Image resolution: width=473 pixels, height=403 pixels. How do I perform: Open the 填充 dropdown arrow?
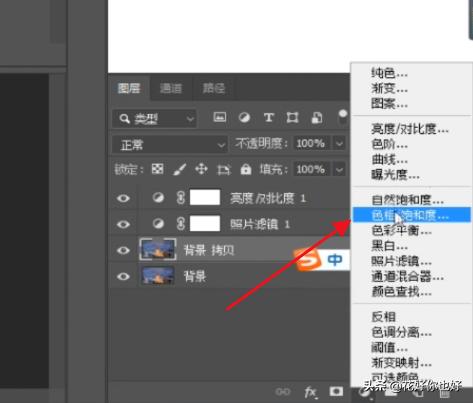point(339,170)
